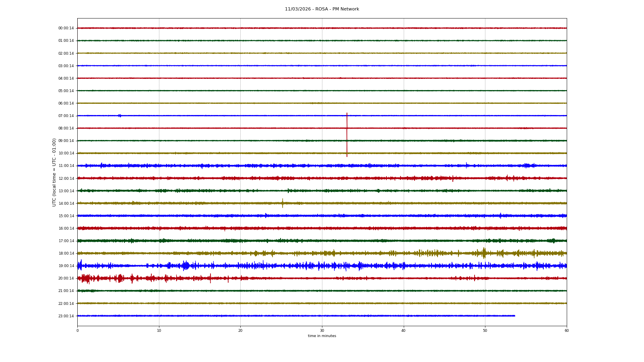This screenshot has width=644, height=362.
Task: Click the tall red vertical spike on the 08:00:14 trace
Action: pos(347,135)
